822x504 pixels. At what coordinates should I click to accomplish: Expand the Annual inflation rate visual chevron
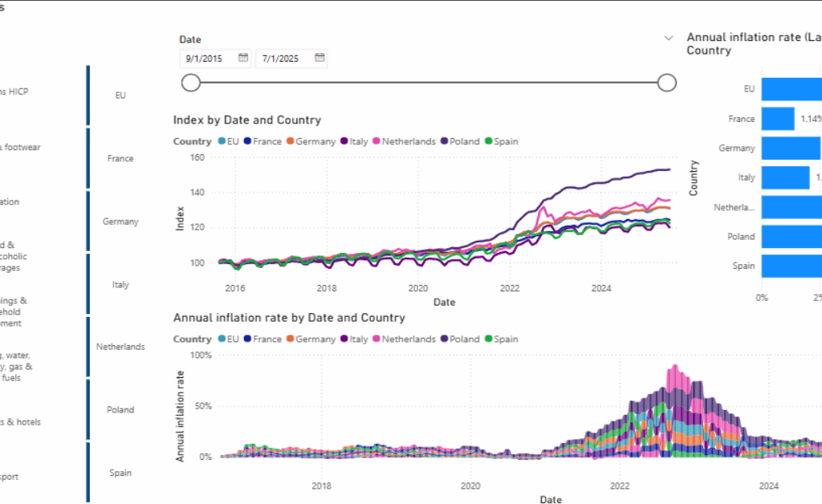click(669, 38)
